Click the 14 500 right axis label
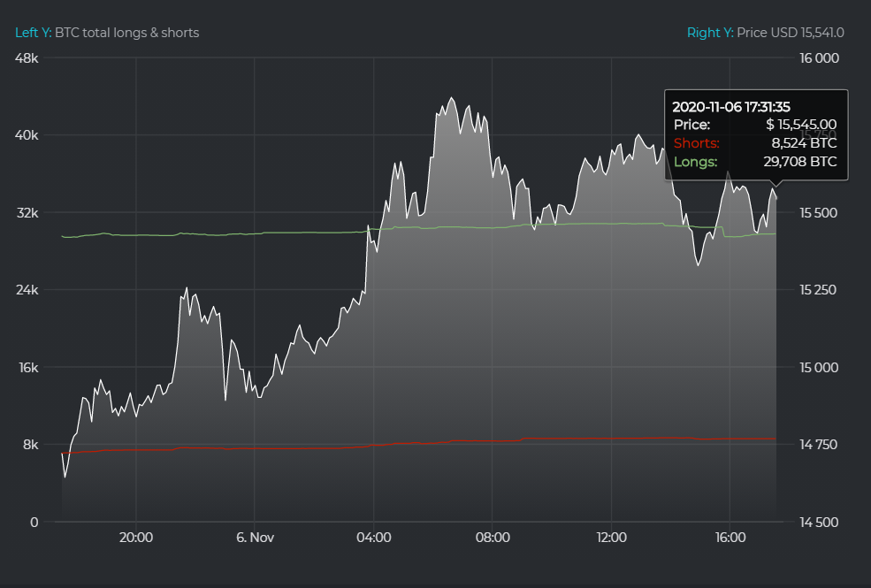The height and width of the screenshot is (588, 871). 819,523
